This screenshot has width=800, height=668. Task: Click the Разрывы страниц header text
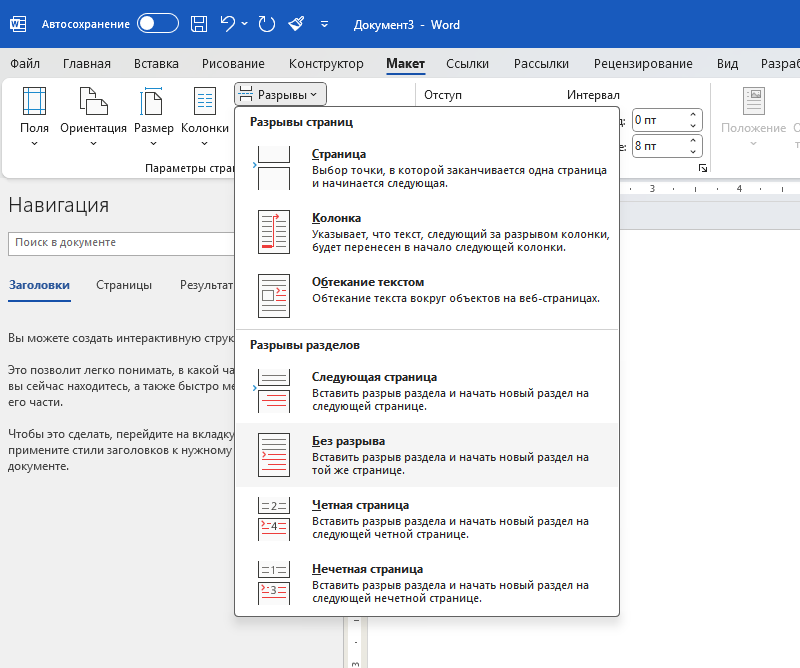(302, 122)
